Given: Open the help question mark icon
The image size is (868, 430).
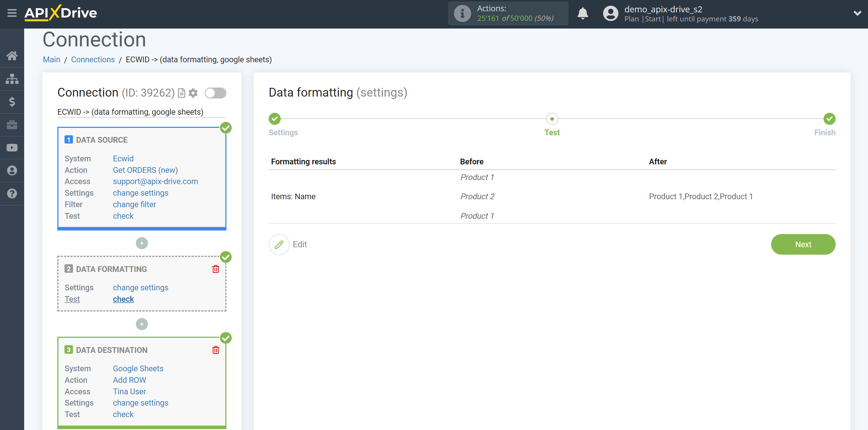Looking at the screenshot, I should pyautogui.click(x=12, y=193).
